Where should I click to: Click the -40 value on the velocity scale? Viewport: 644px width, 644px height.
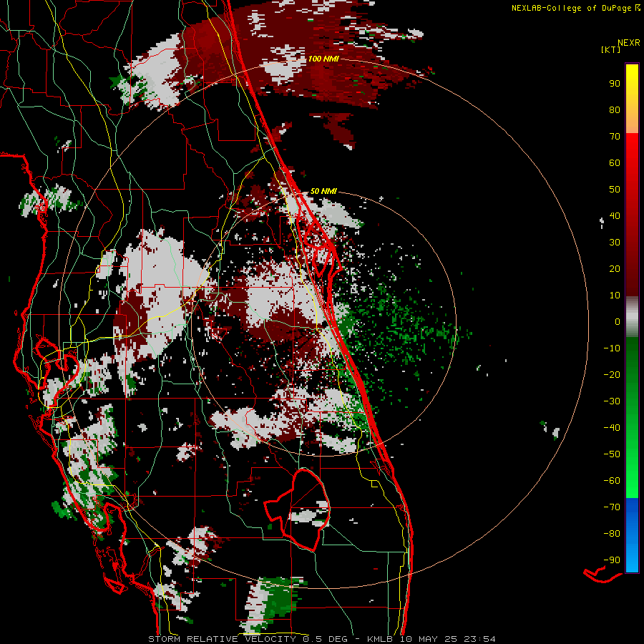(x=612, y=428)
